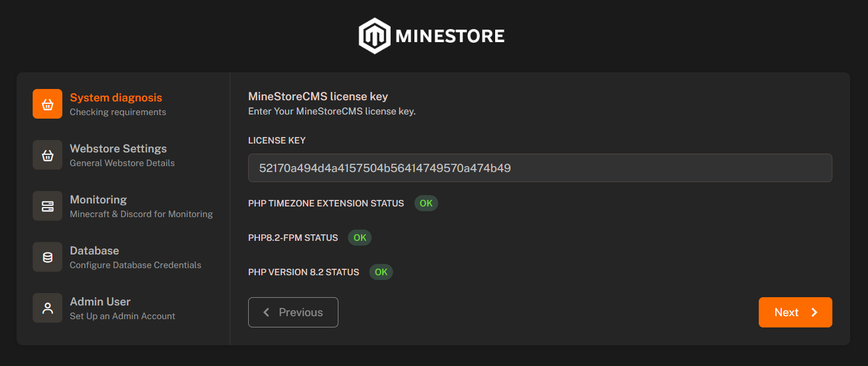
Task: Click the Webstore Settings basket icon
Action: tap(47, 155)
